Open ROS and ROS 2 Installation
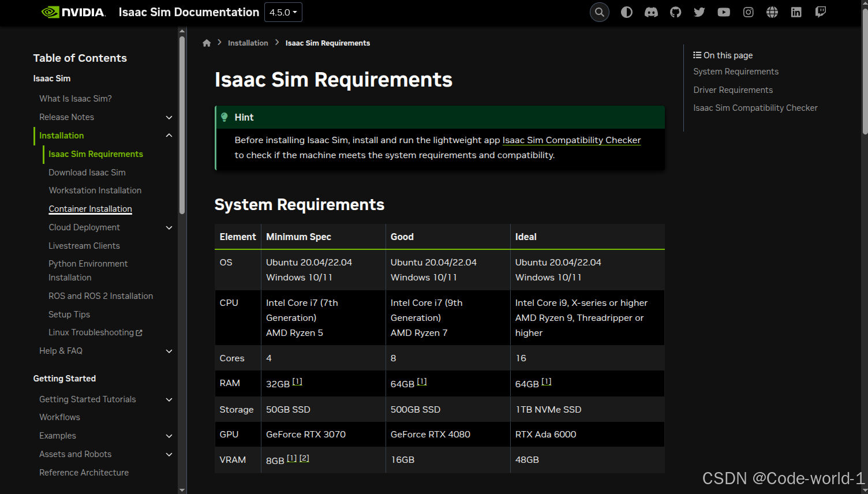Screen dimensions: 868x494 point(101,296)
